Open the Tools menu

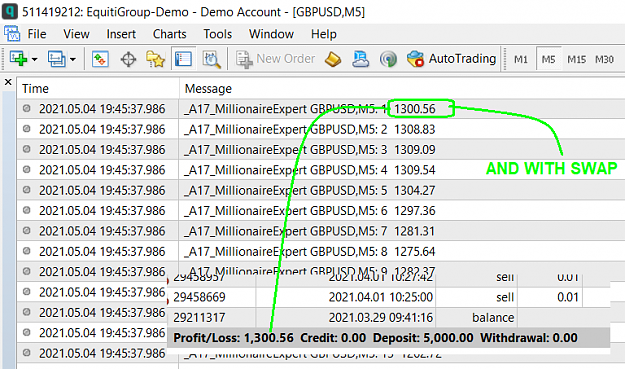[x=217, y=34]
